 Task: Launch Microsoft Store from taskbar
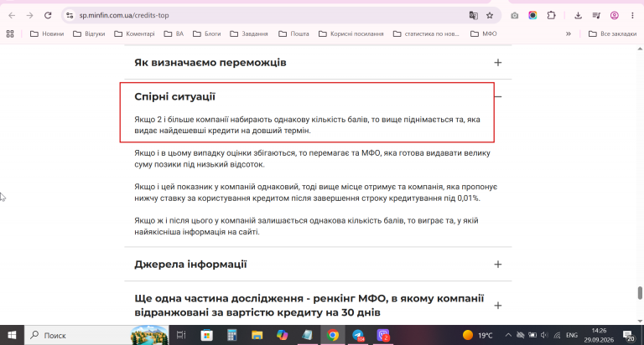pyautogui.click(x=206, y=335)
